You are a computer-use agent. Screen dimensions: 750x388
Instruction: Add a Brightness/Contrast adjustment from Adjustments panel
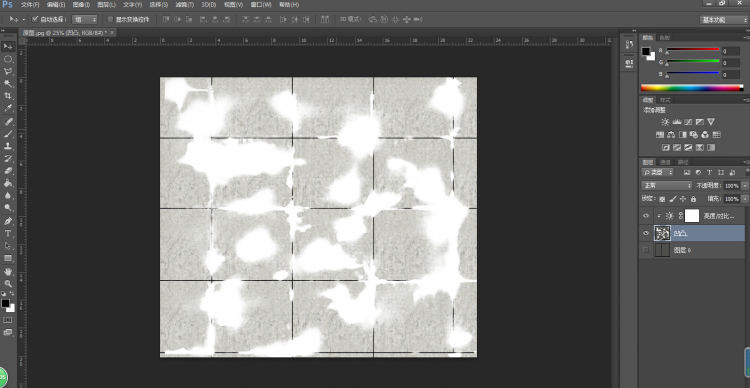pyautogui.click(x=665, y=122)
